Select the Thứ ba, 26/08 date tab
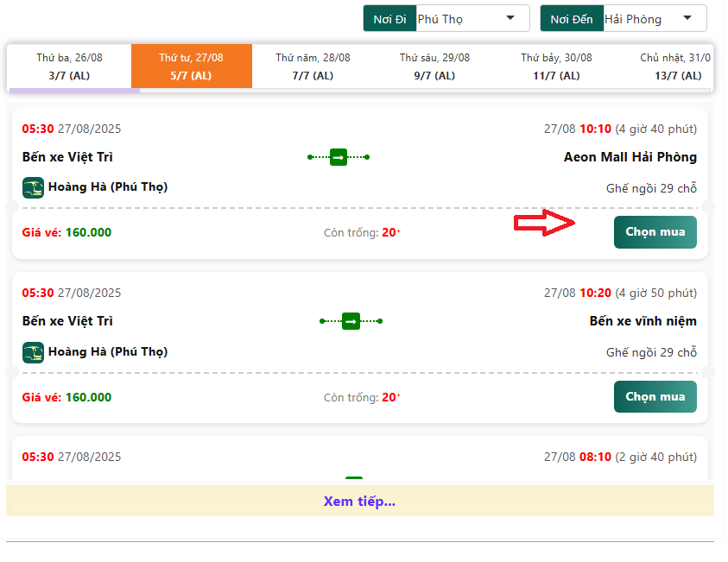 point(69,66)
